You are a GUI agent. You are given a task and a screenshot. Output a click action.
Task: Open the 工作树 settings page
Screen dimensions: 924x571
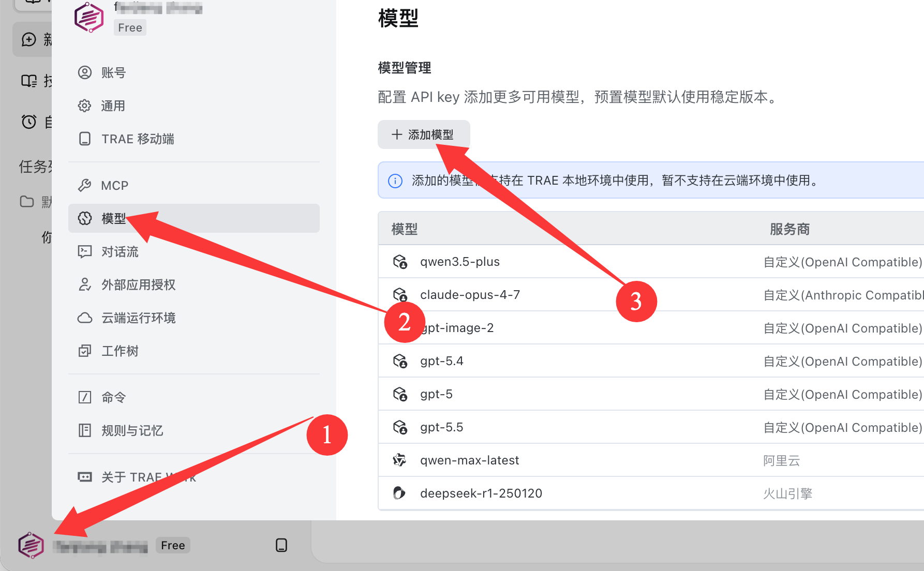194,351
